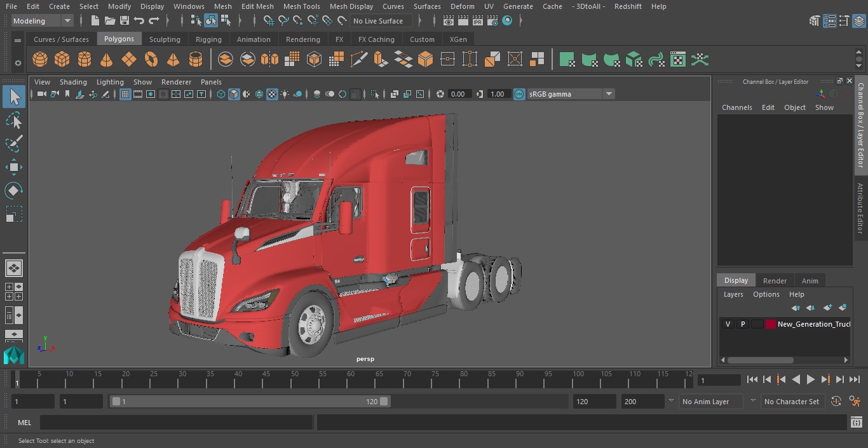Screen dimensions: 868x448
Task: Click the Redo arrow icon
Action: [154, 21]
